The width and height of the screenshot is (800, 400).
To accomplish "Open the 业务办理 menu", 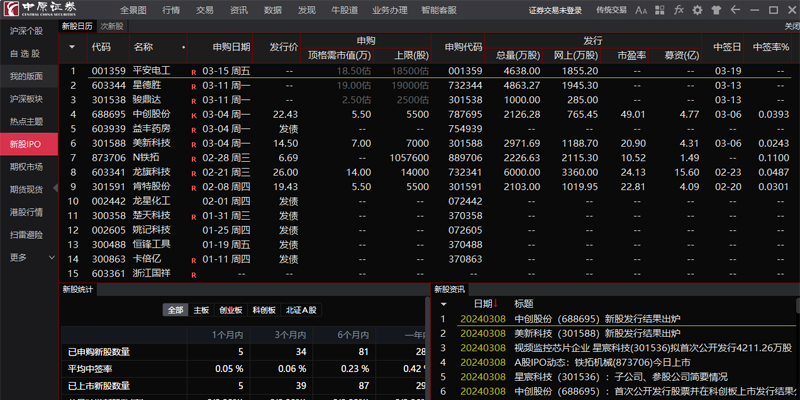I will pos(390,10).
